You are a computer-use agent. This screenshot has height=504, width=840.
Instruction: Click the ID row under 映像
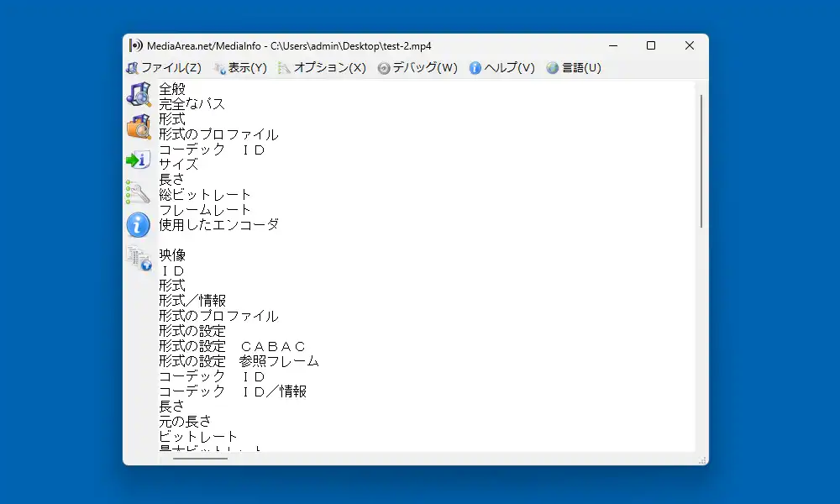[x=172, y=270]
